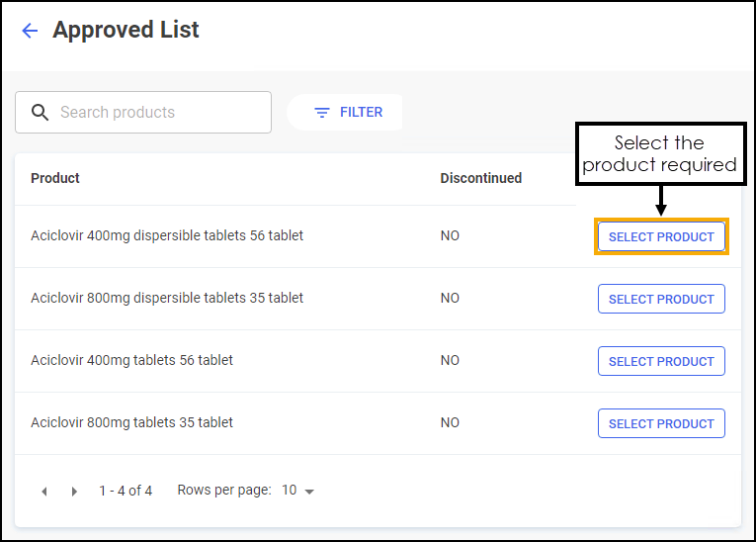Focus the Search products field
The width and height of the screenshot is (756, 542).
pyautogui.click(x=158, y=113)
